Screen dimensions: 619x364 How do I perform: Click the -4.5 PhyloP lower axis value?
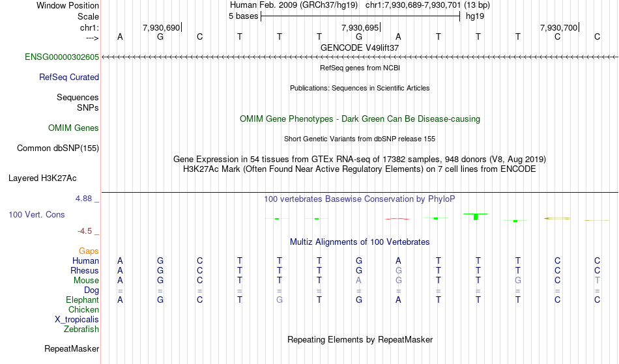tap(85, 231)
